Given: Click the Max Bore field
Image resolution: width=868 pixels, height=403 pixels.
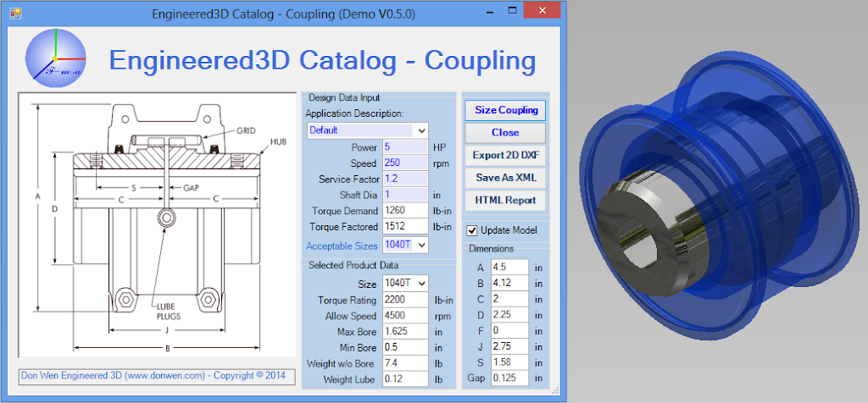Looking at the screenshot, I should click(404, 332).
